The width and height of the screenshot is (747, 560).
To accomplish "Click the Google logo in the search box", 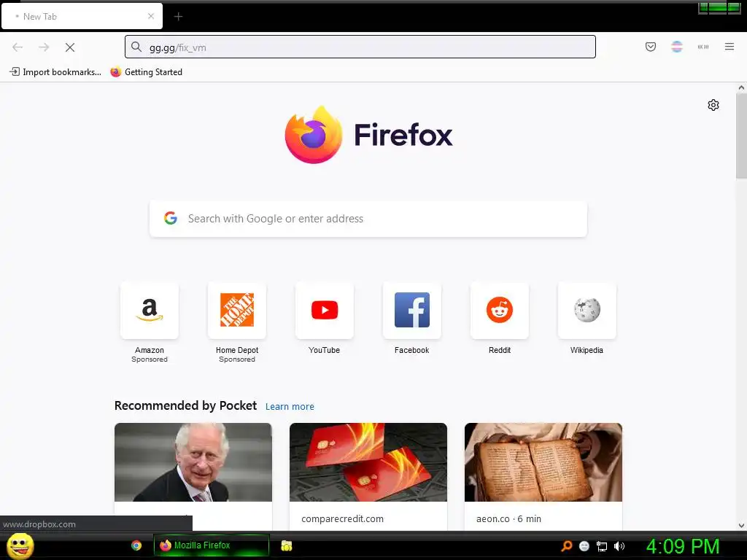I will point(171,218).
